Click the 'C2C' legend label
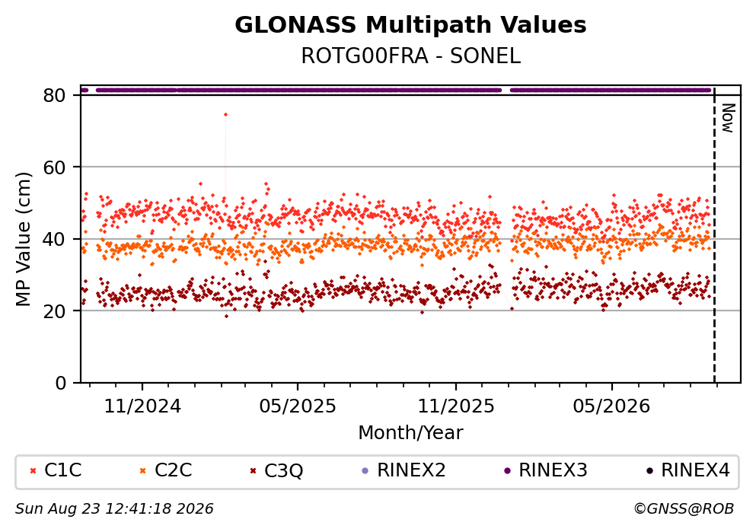Image resolution: width=756 pixels, height=532 pixels. 173,470
